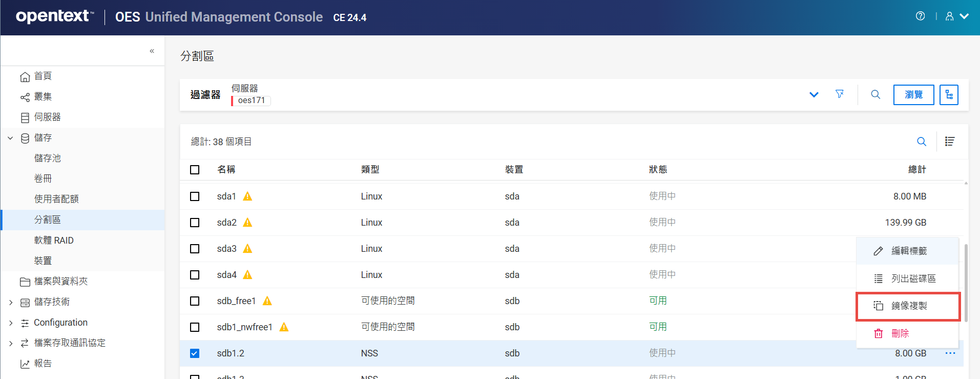Image resolution: width=980 pixels, height=379 pixels.
Task: Select 編輯標籤 from the context menu
Action: click(907, 251)
